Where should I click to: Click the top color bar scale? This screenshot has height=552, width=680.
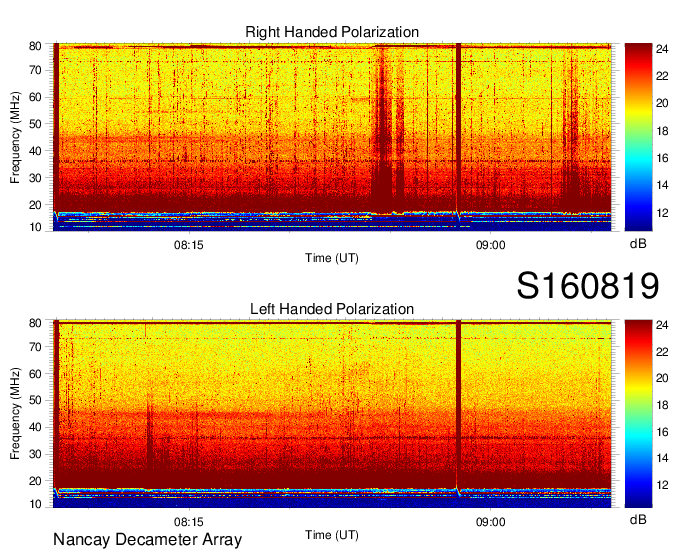click(638, 137)
